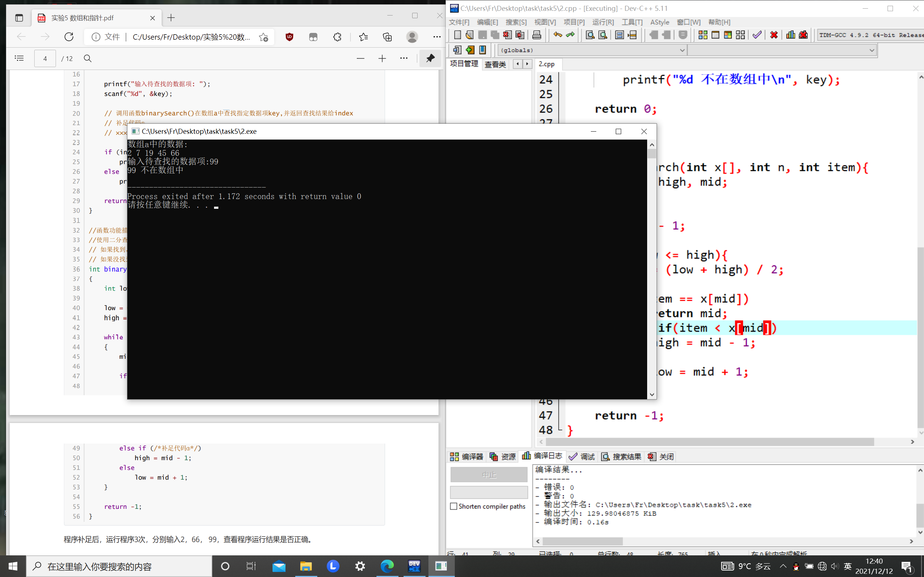Click the Redo arrow in Dev-C++ toolbar
Screen dimensions: 924x577
[x=570, y=35]
